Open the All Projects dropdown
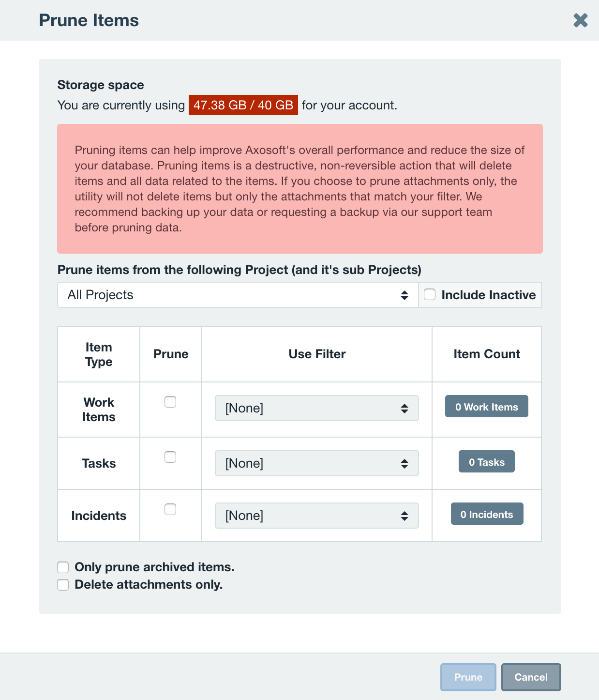This screenshot has width=599, height=700. [x=238, y=295]
